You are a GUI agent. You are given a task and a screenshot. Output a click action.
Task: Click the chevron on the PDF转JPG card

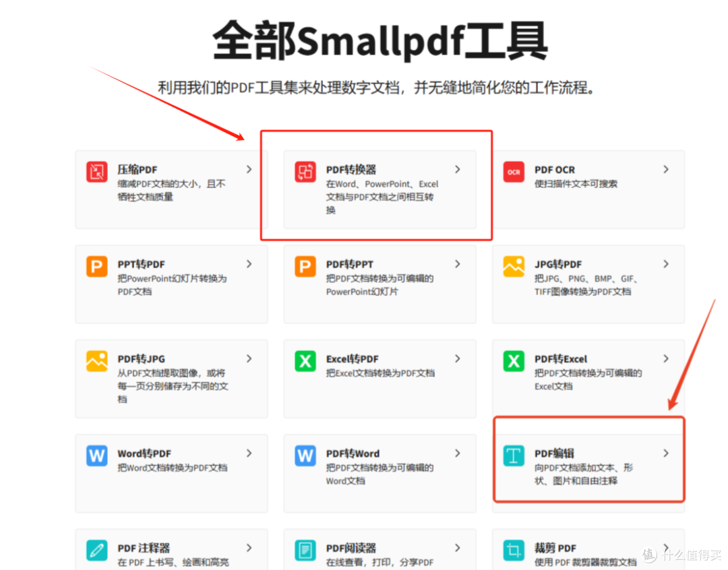(x=249, y=359)
